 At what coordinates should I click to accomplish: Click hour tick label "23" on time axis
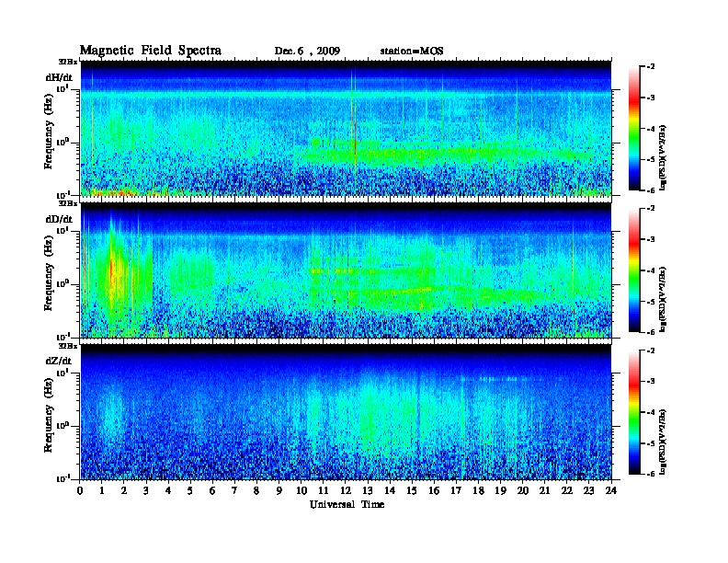[589, 490]
